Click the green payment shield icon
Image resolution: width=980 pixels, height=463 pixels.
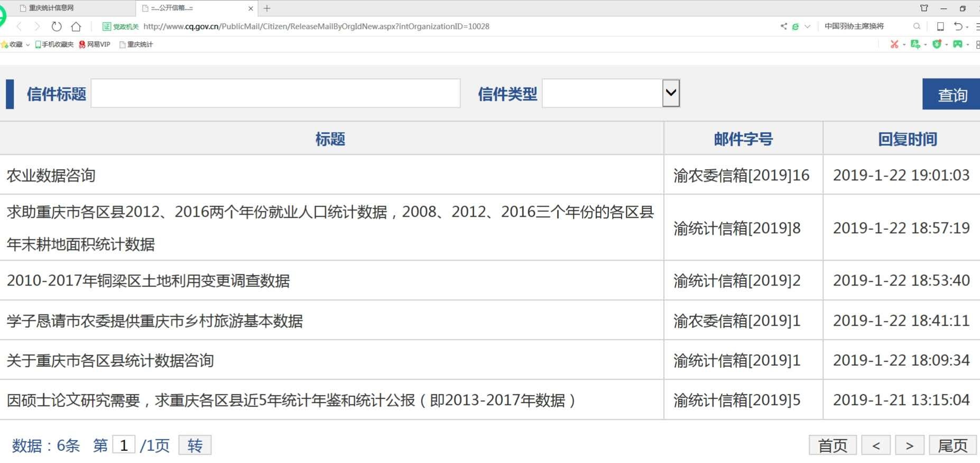937,44
